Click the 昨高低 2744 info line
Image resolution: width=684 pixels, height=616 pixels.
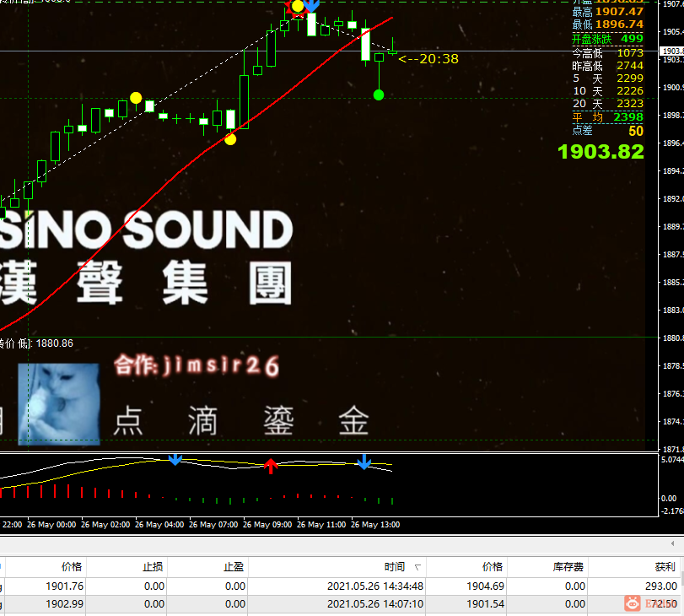(607, 66)
